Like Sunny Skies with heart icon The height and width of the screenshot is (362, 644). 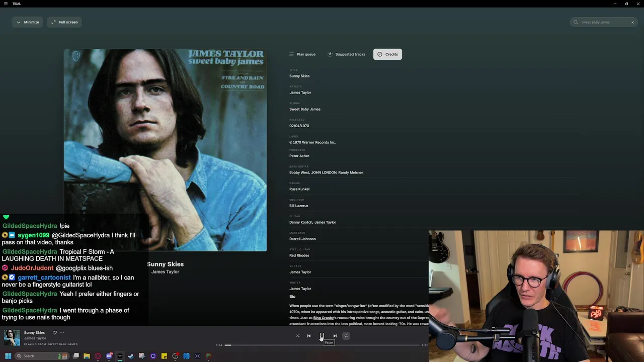click(55, 332)
